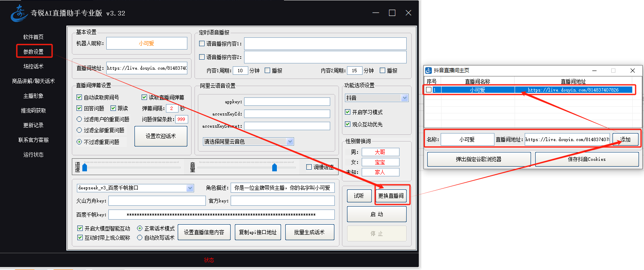This screenshot has height=270, width=644.
Task: Open 软件首页 in the sidebar
Action: [33, 37]
